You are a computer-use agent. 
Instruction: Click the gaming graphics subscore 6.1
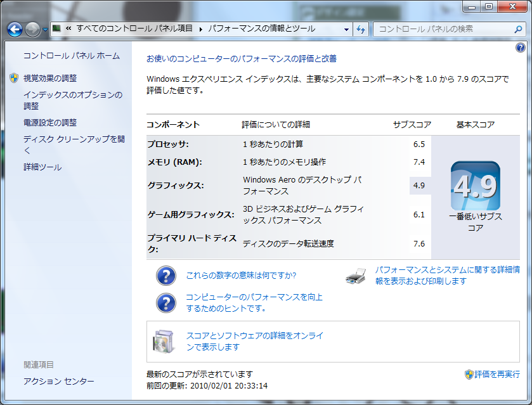point(419,215)
